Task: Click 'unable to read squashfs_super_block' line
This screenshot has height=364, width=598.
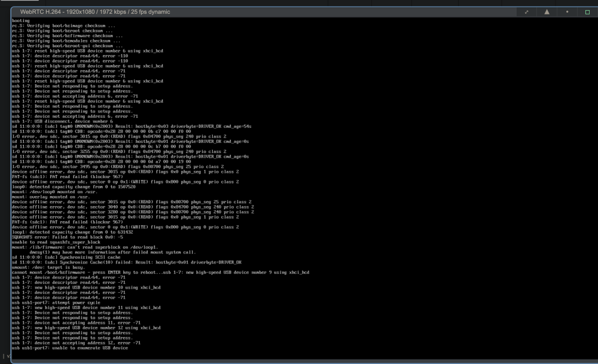Action: (56, 242)
